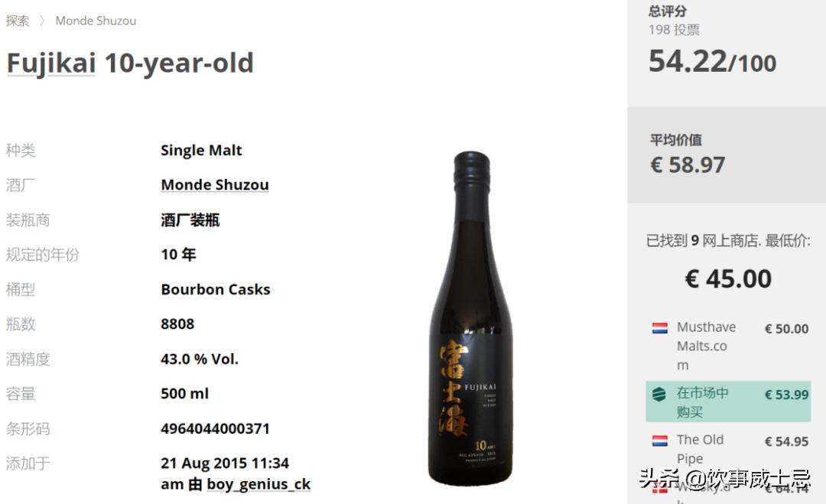Click the € 53.99 marketplace price

tap(786, 395)
